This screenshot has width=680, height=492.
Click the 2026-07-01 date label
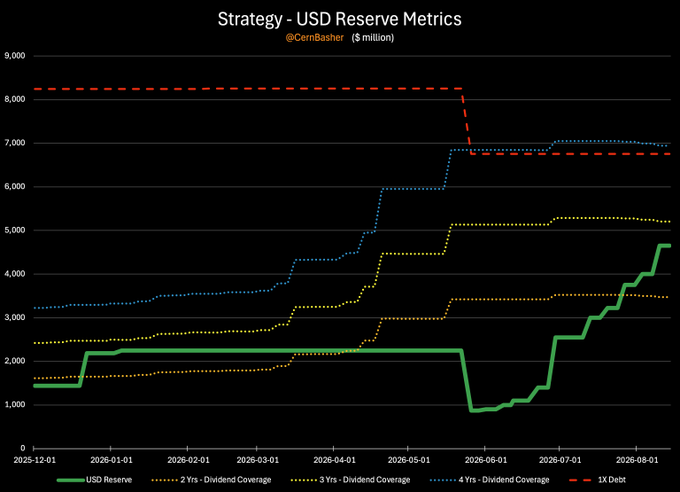tap(560, 460)
